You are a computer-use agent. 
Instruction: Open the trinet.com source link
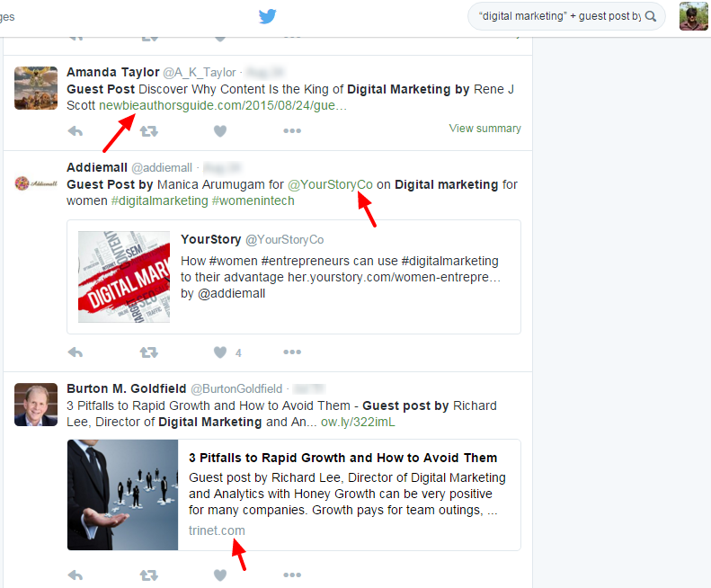click(x=217, y=530)
